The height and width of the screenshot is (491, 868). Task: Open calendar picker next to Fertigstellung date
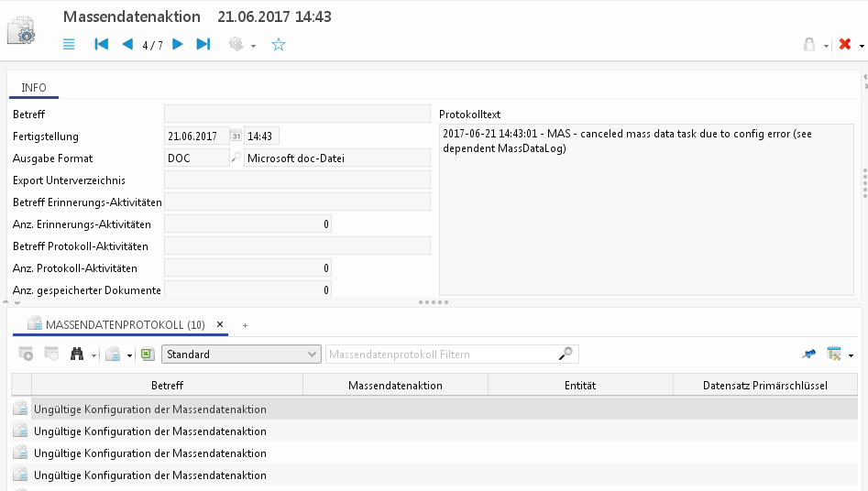pyautogui.click(x=236, y=136)
